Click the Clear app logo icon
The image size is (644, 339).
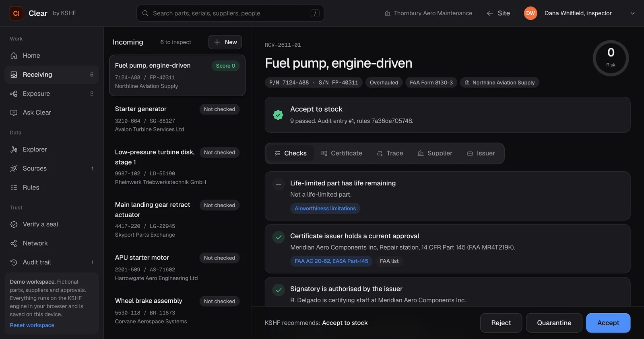click(16, 13)
